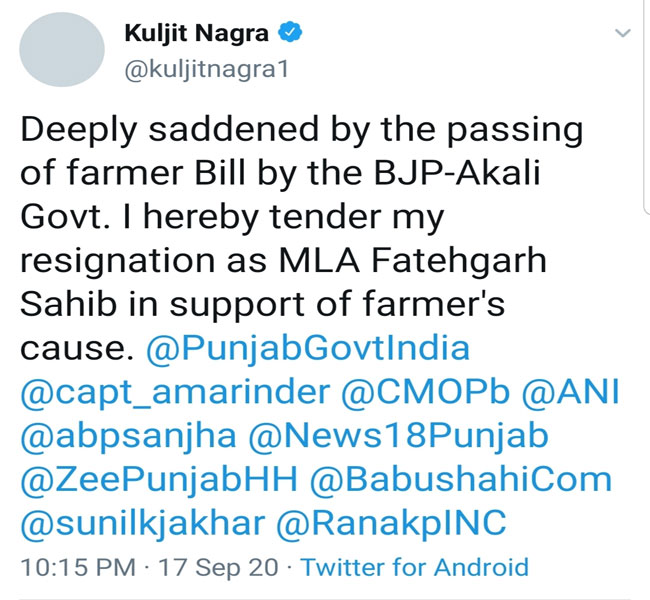Click the 17 Sep 20 date
The image size is (650, 600).
click(218, 567)
